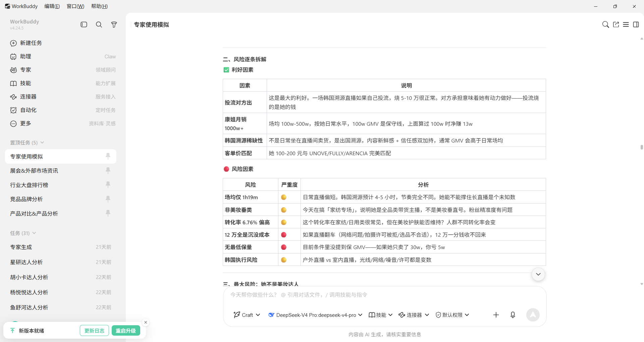Open 自动化 automation section
The height and width of the screenshot is (342, 644).
click(x=63, y=110)
